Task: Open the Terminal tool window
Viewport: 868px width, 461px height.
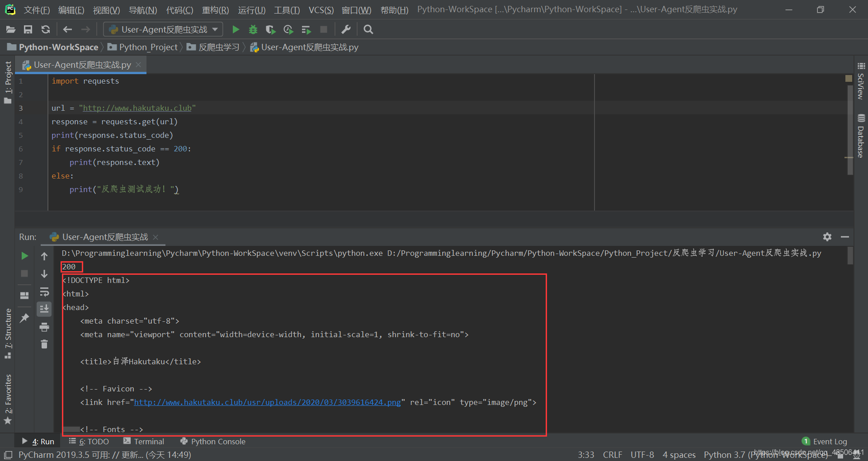Action: pos(144,442)
